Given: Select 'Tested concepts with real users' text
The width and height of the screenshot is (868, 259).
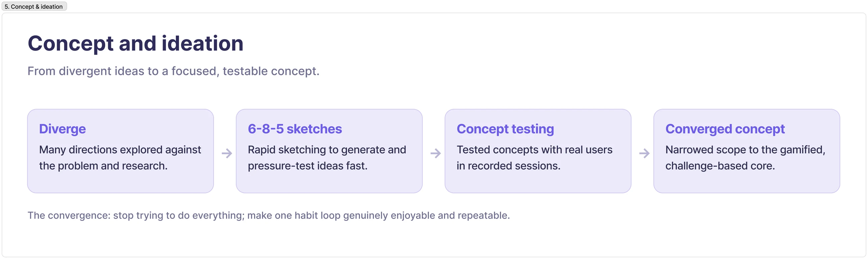Looking at the screenshot, I should 534,150.
